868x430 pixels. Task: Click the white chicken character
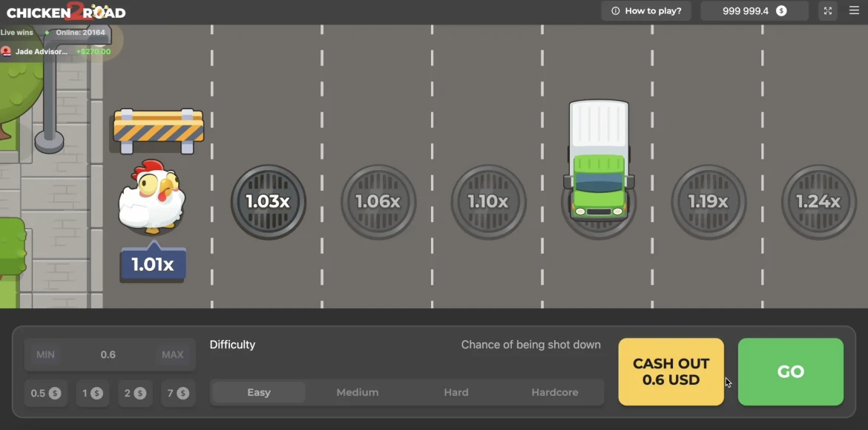pyautogui.click(x=151, y=197)
